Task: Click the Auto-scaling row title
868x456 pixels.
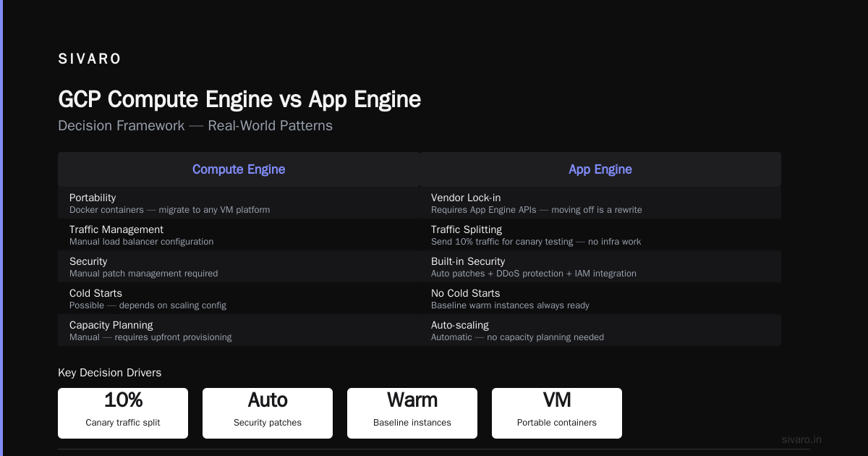Action: pos(460,325)
